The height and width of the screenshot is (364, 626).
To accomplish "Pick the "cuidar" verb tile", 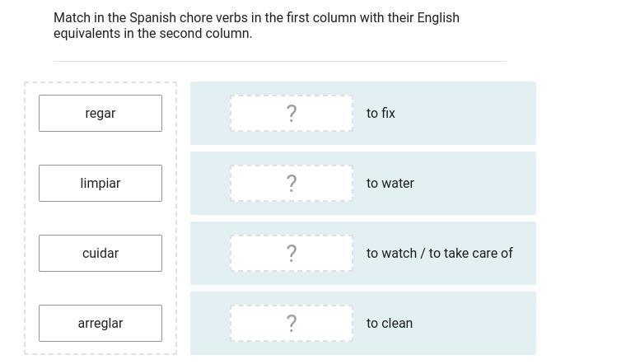I will point(100,253).
